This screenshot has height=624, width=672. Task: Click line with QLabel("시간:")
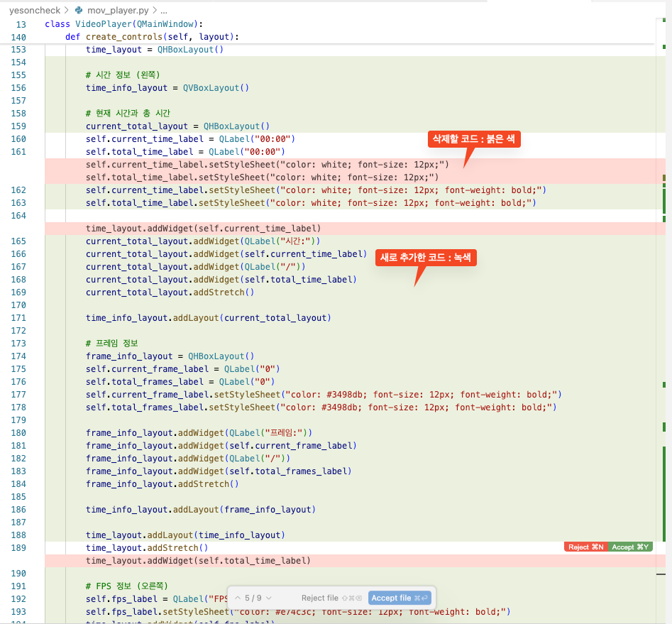[x=203, y=241]
